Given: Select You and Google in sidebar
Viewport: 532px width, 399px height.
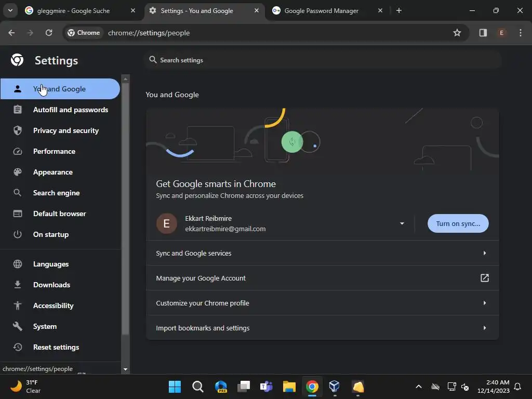Looking at the screenshot, I should point(60,89).
